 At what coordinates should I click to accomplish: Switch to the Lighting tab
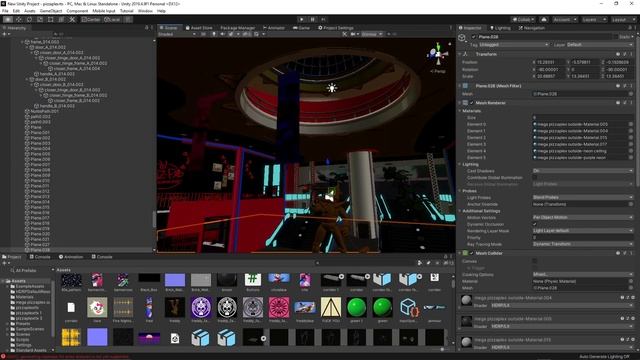(x=500, y=28)
